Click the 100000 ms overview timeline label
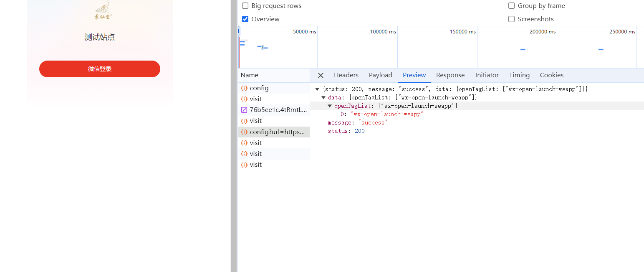The height and width of the screenshot is (272, 644). (x=383, y=32)
